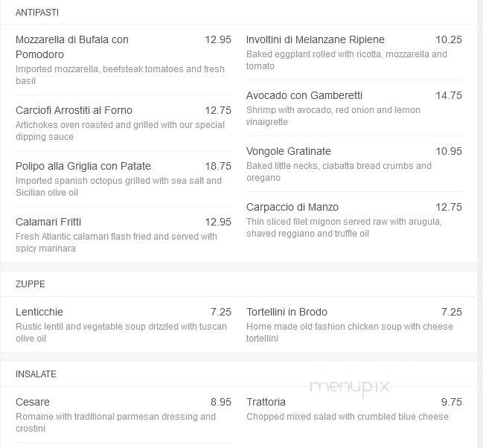Select the ZUPPE section header

[x=31, y=284]
